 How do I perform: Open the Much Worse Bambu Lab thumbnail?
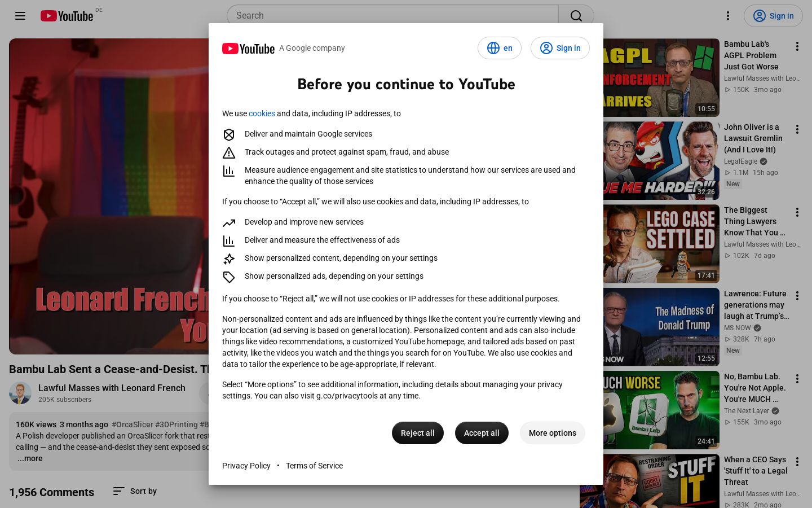tap(661, 410)
